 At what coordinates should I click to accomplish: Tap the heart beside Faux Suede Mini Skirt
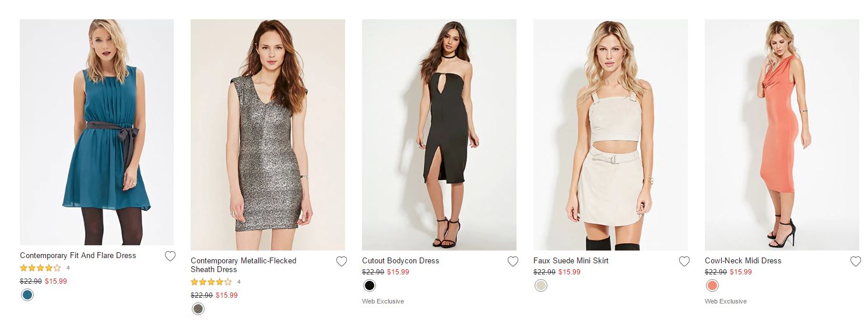[684, 262]
